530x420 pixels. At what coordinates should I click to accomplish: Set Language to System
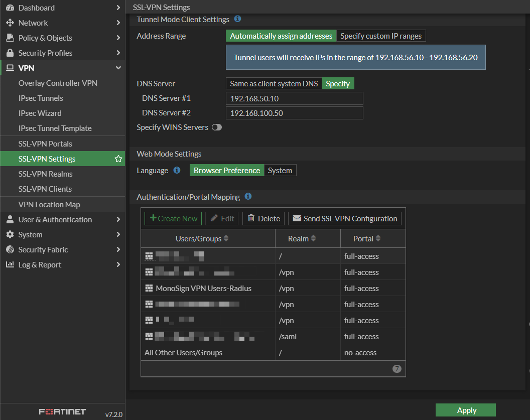tap(280, 171)
